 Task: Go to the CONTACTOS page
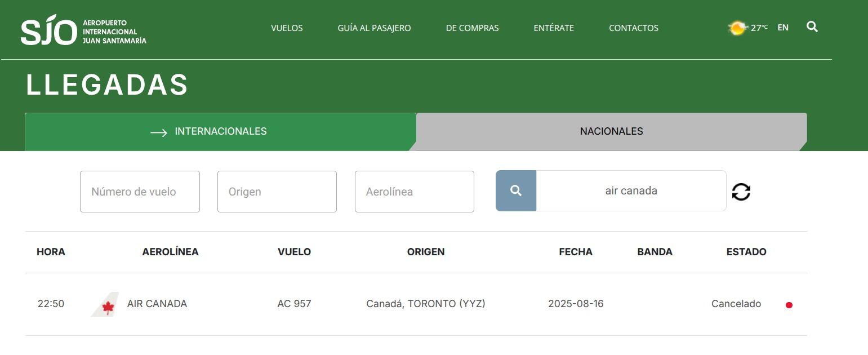point(633,28)
